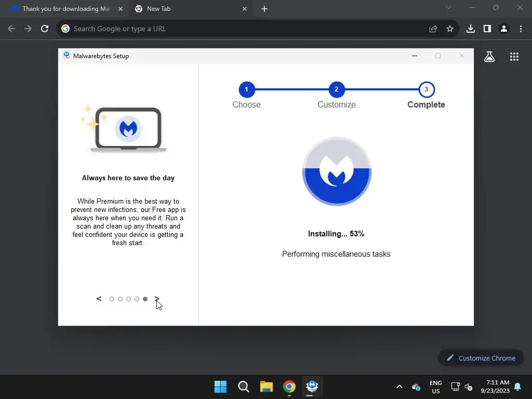The height and width of the screenshot is (399, 532).
Task: Open a new tab with plus button
Action: point(264,9)
